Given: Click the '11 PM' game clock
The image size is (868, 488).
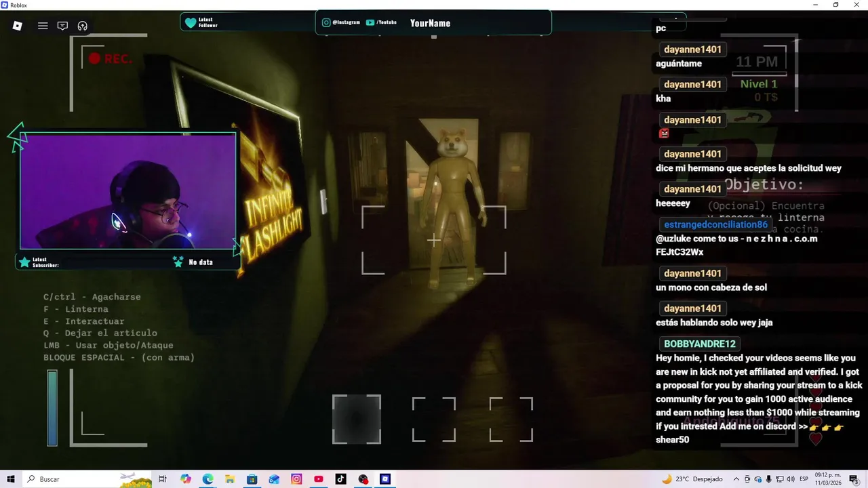Looking at the screenshot, I should (x=757, y=62).
